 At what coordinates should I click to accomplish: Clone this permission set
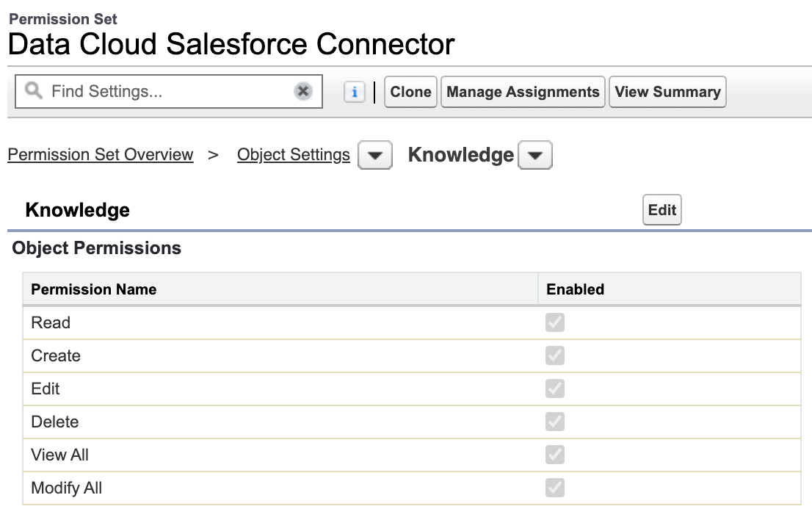tap(410, 93)
